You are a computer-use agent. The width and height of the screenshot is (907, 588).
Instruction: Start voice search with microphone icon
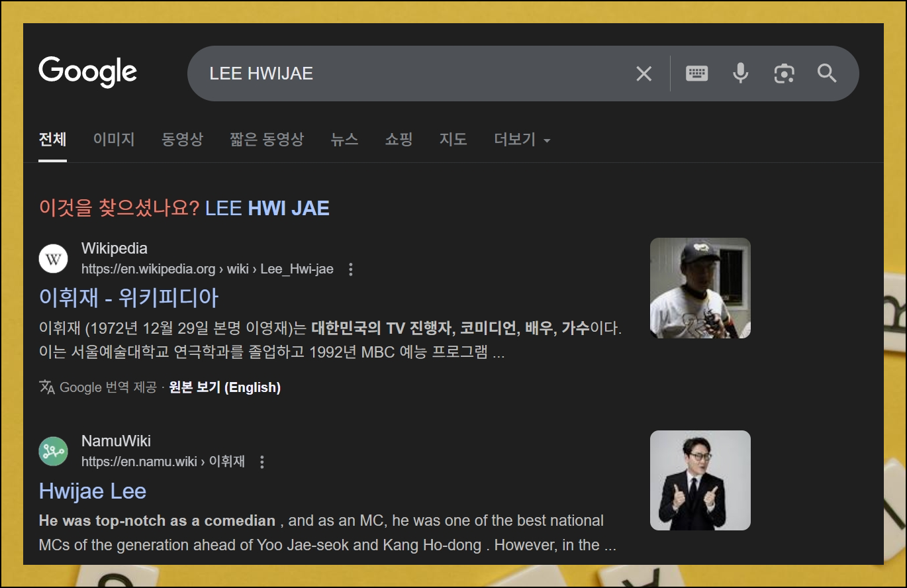(740, 73)
